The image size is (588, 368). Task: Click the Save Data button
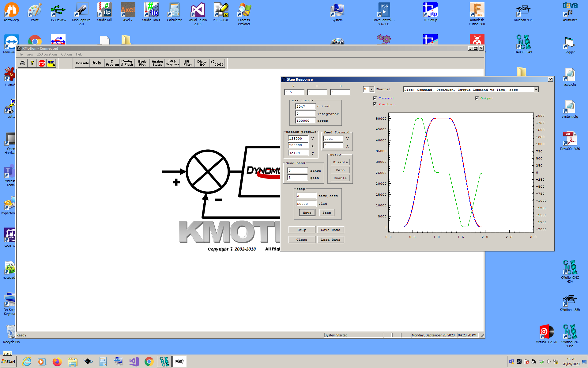click(x=330, y=230)
